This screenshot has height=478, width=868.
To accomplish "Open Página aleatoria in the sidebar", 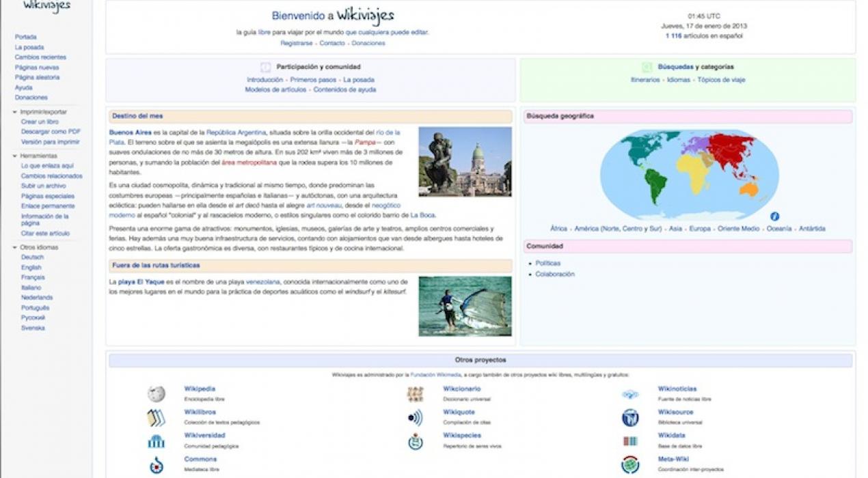I will [x=37, y=77].
